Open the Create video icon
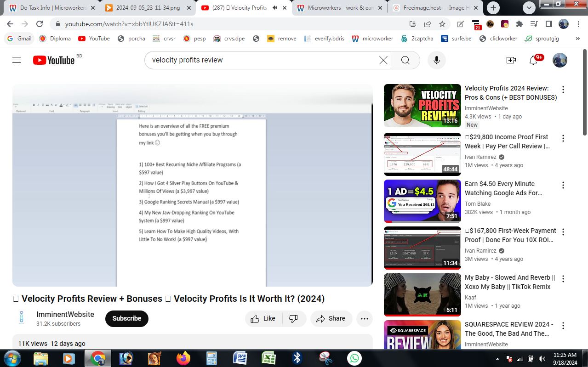588x367 pixels. (x=511, y=60)
